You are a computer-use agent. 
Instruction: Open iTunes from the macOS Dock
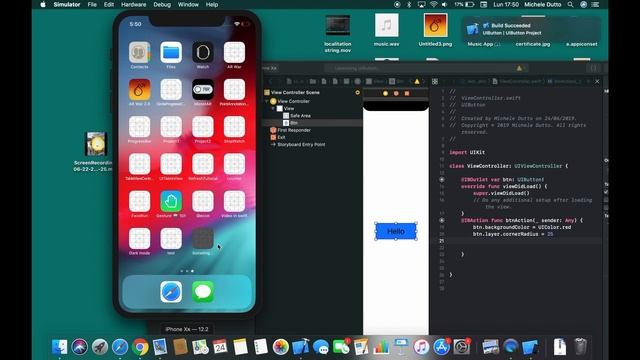[421, 347]
